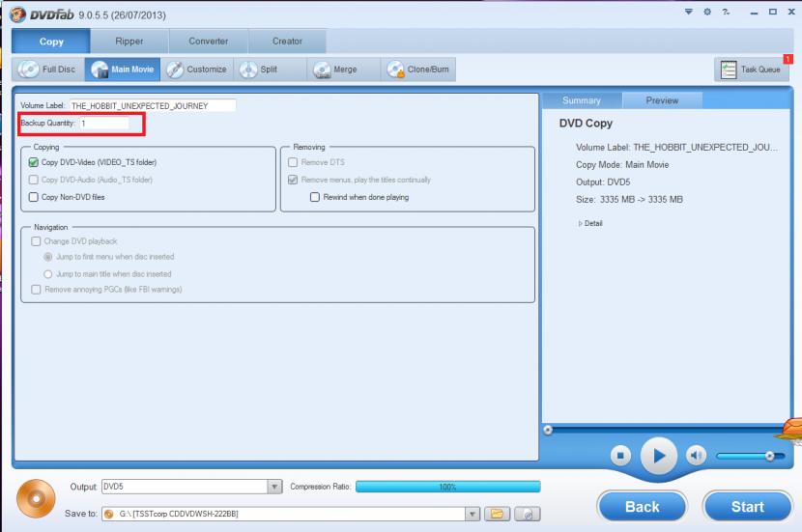The width and height of the screenshot is (802, 532).
Task: Click the Save to path field
Action: [283, 514]
